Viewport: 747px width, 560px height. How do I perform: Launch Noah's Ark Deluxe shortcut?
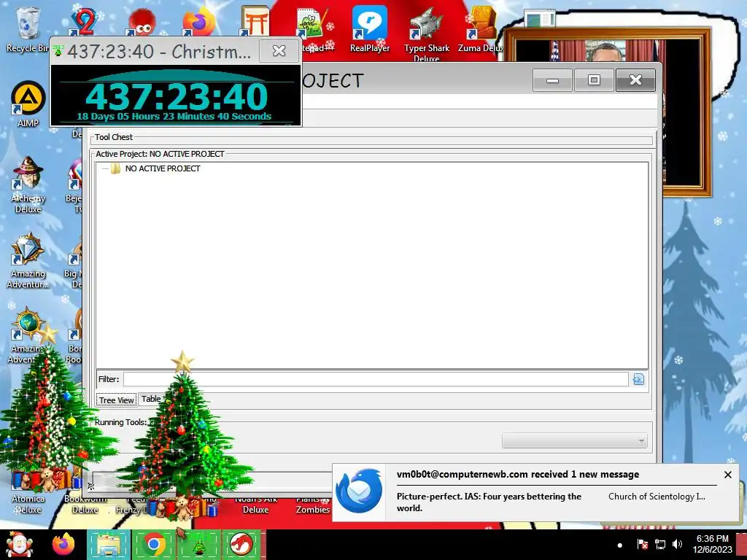click(x=256, y=504)
